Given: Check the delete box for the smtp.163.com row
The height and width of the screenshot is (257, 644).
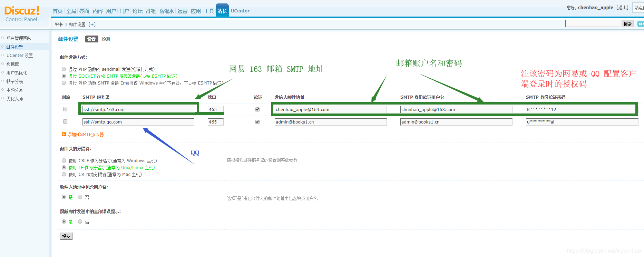Looking at the screenshot, I should (65, 109).
